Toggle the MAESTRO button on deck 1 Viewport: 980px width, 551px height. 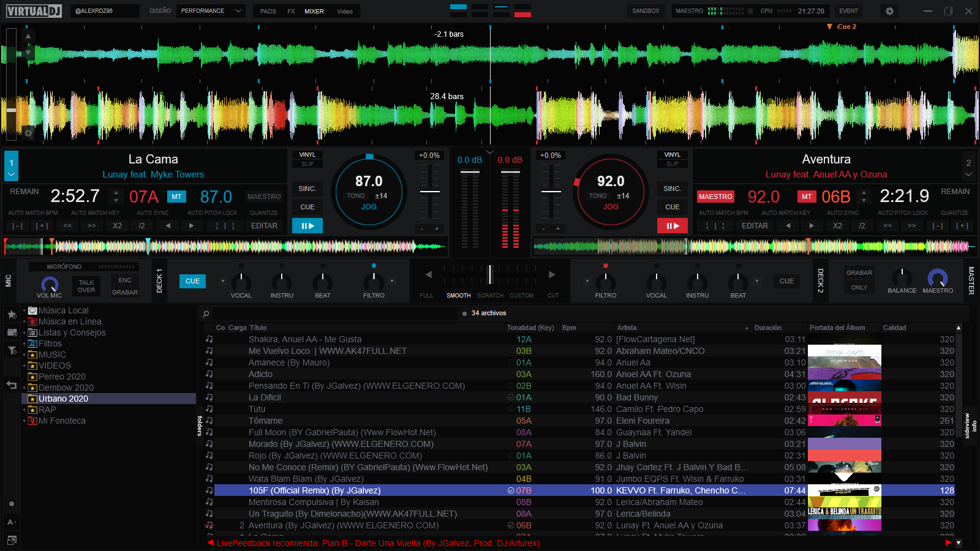coord(264,197)
